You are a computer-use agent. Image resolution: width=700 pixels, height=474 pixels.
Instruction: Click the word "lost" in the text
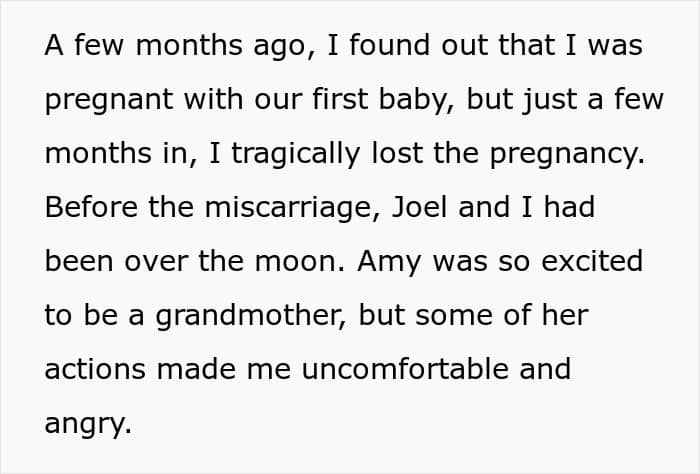(x=397, y=153)
